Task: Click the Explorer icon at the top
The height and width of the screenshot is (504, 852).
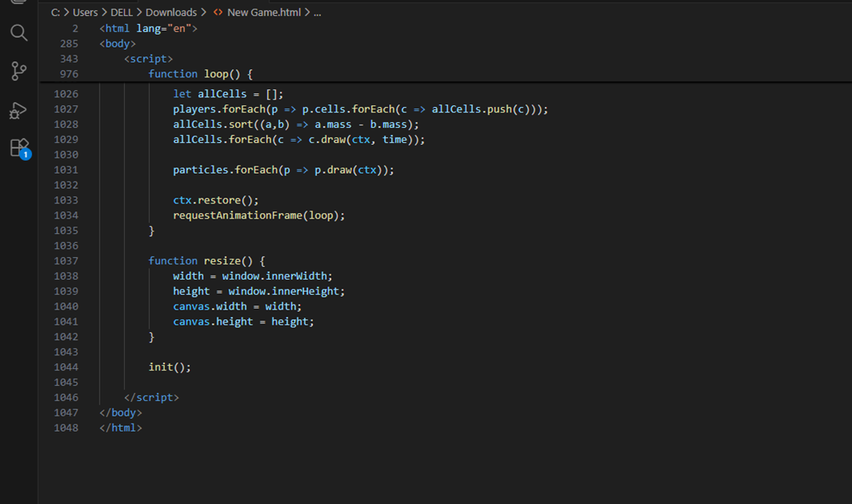Action: [19, 4]
